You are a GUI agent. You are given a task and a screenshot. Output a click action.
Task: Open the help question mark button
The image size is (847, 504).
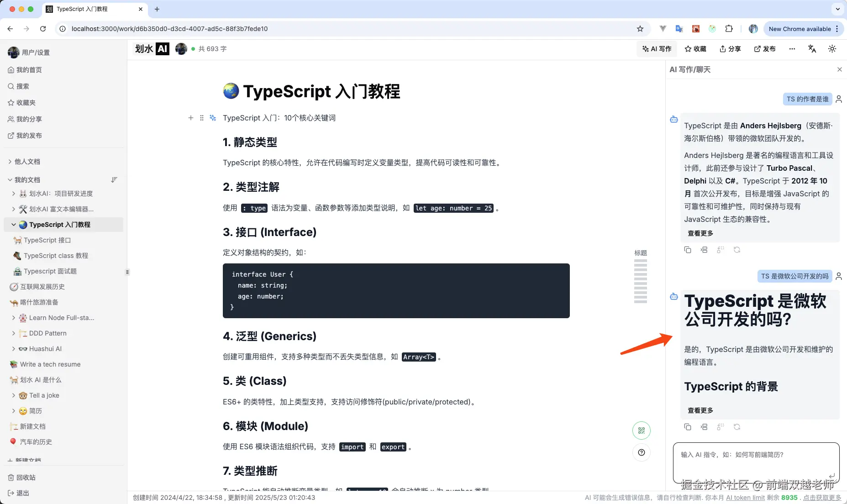pos(642,452)
